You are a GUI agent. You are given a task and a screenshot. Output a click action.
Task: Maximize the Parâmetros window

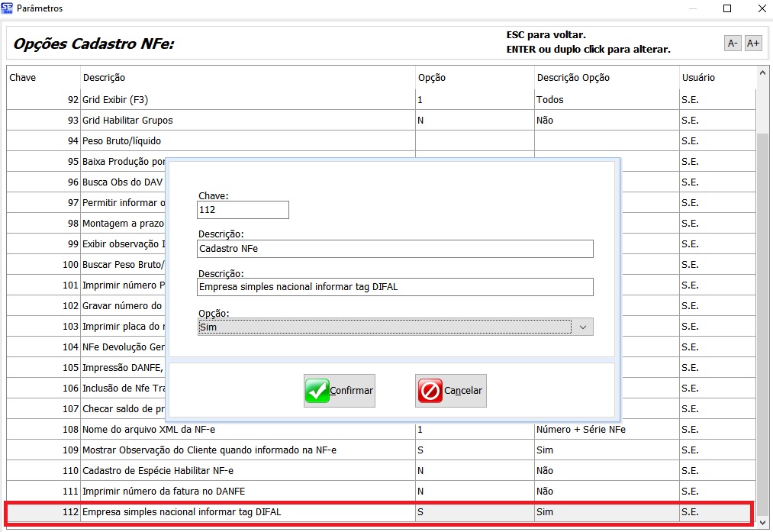tap(727, 8)
